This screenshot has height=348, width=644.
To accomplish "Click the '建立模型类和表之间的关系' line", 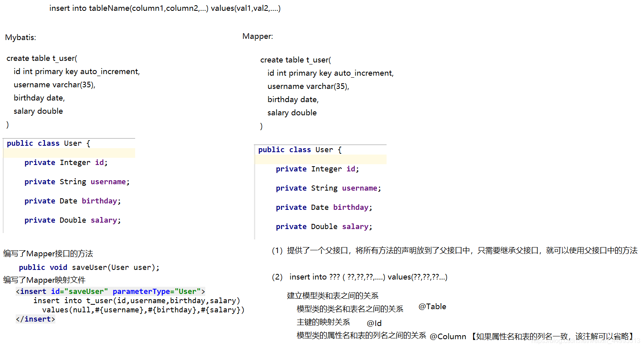I will [x=332, y=296].
